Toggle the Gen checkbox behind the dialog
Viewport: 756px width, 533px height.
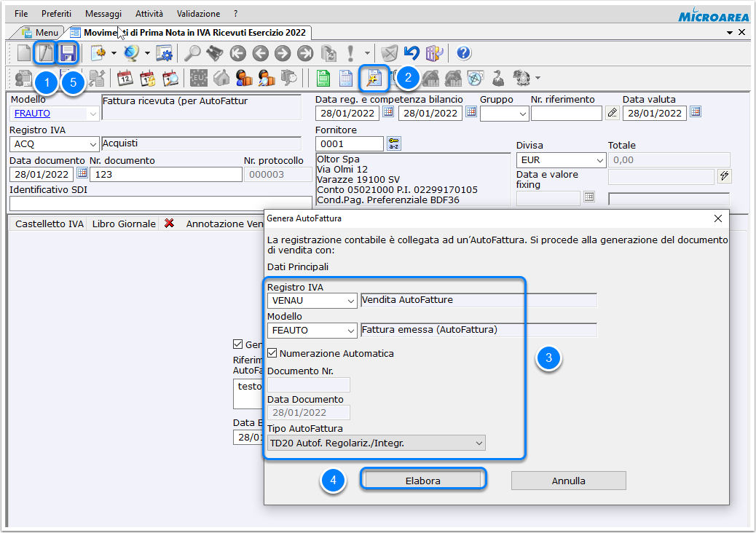point(237,344)
